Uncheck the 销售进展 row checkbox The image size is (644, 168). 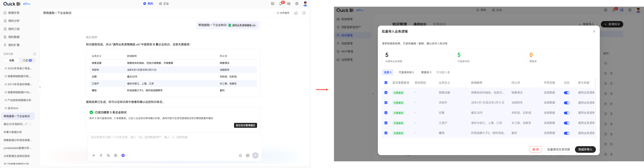point(386,93)
